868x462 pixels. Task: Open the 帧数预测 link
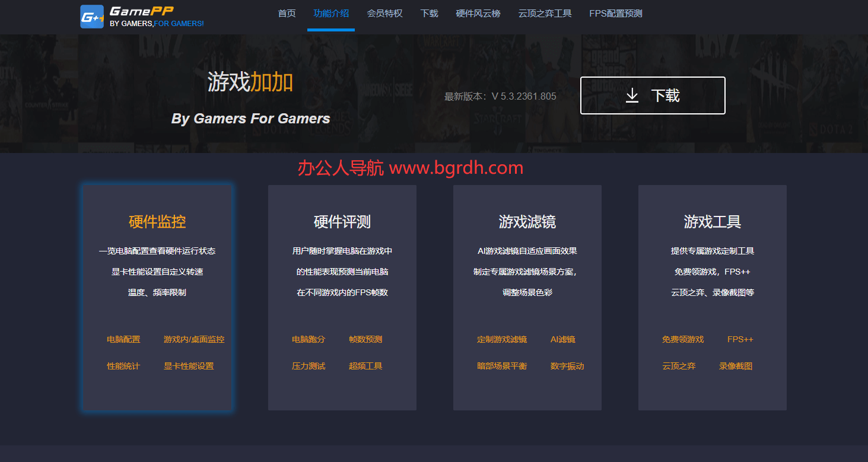click(x=365, y=340)
